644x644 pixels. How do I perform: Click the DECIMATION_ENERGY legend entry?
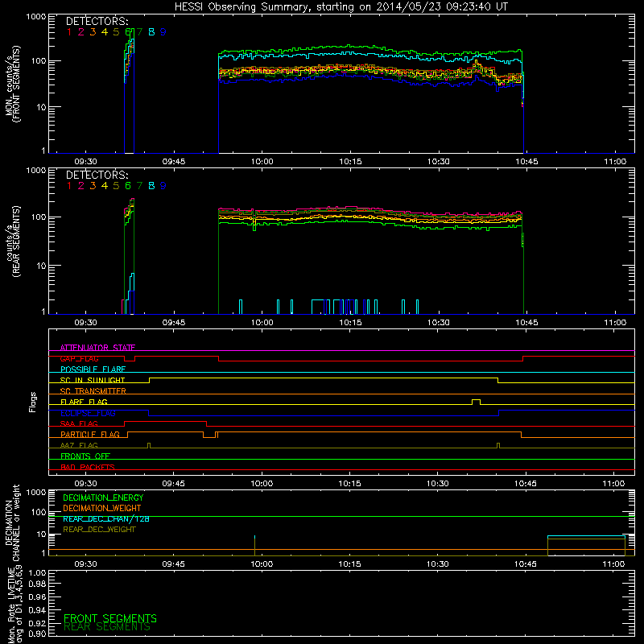(103, 497)
